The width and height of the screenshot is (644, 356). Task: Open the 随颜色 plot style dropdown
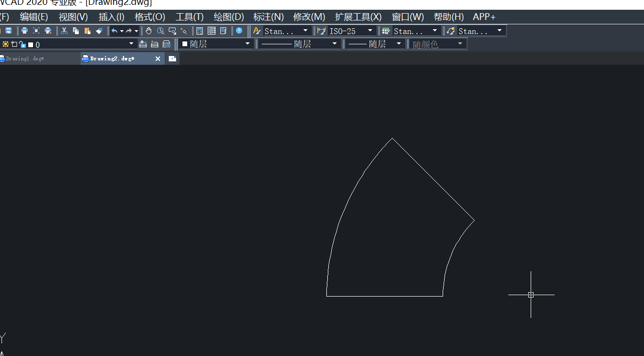point(460,43)
